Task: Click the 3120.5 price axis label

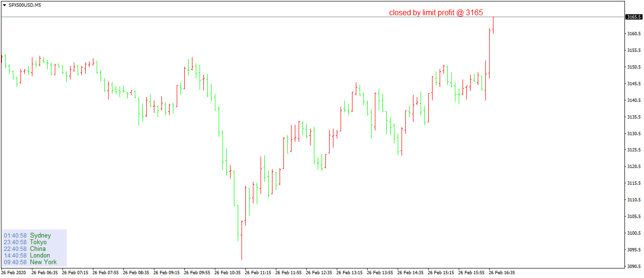Action: point(633,167)
